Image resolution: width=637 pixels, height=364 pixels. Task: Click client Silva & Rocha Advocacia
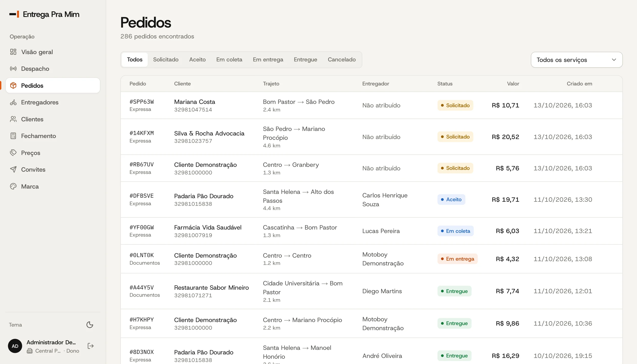(x=209, y=133)
